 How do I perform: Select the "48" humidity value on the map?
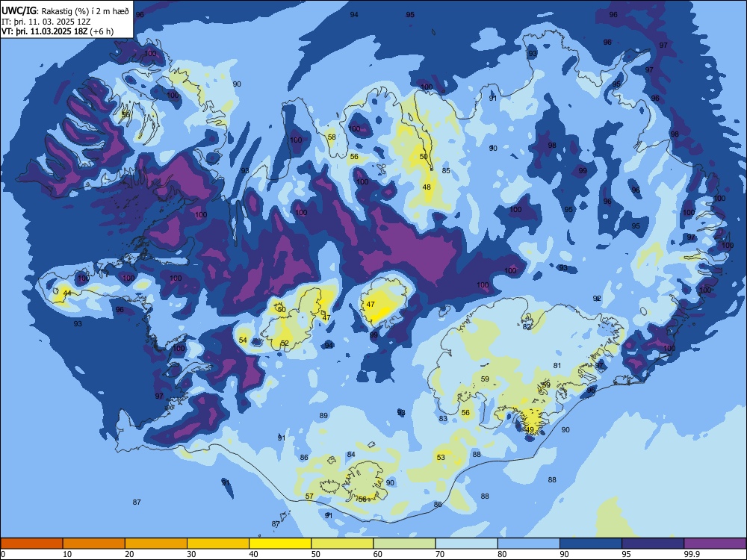427,187
